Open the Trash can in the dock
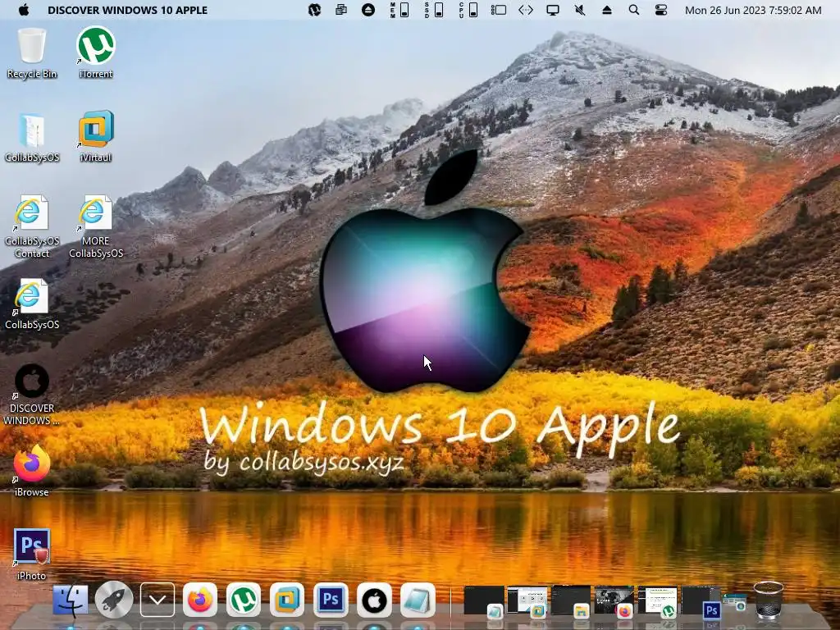The width and height of the screenshot is (840, 630). [768, 600]
